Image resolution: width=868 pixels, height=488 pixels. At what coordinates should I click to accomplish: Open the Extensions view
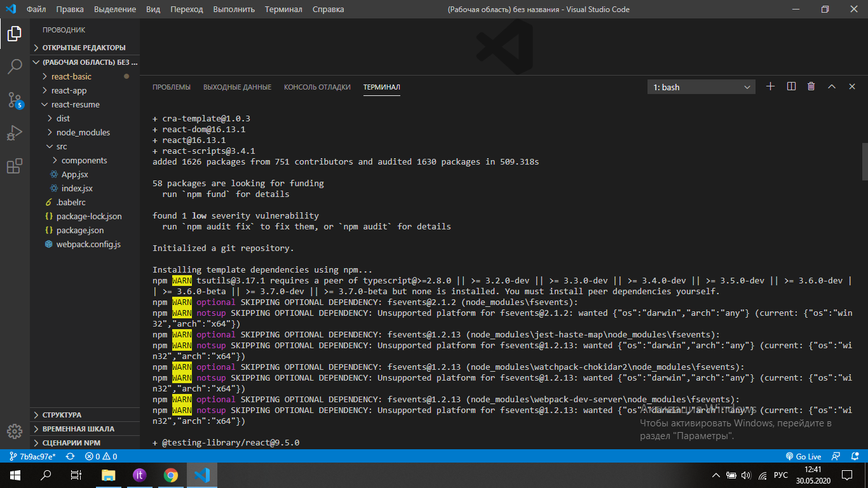point(15,166)
